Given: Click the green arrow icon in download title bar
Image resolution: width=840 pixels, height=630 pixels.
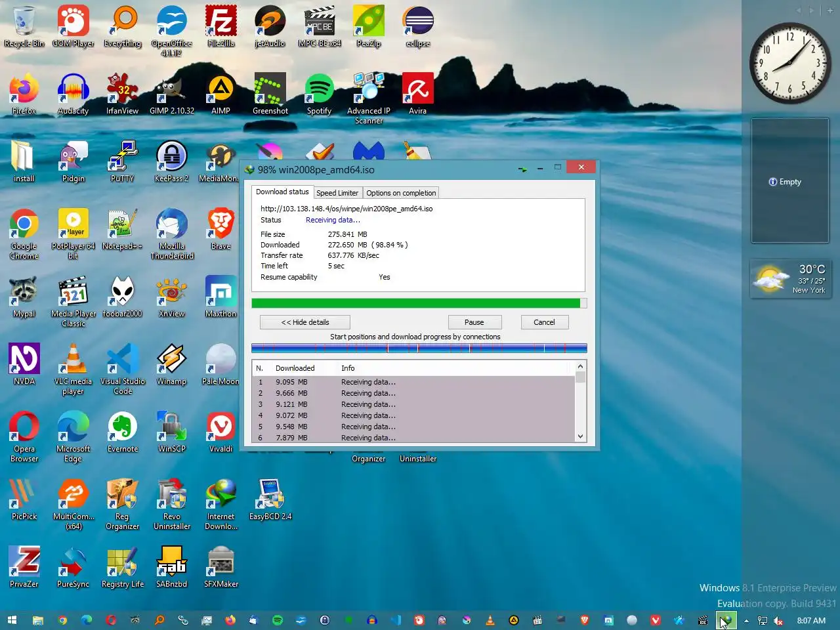Looking at the screenshot, I should click(522, 169).
